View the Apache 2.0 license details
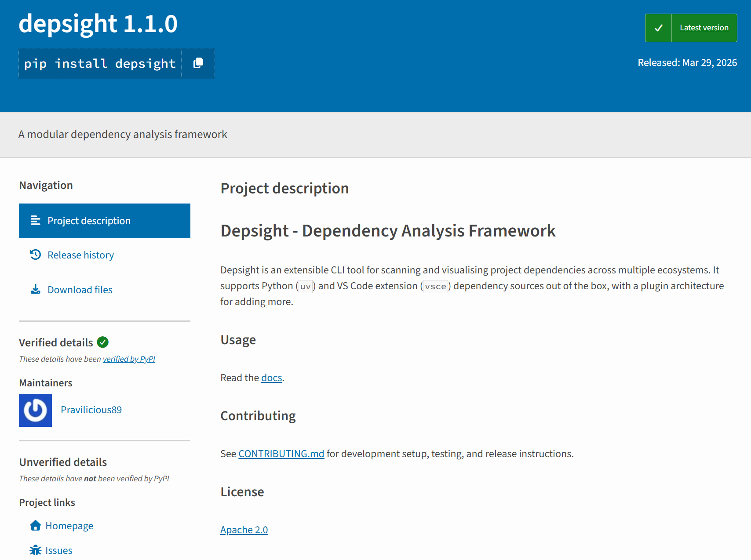751x560 pixels. pyautogui.click(x=244, y=530)
